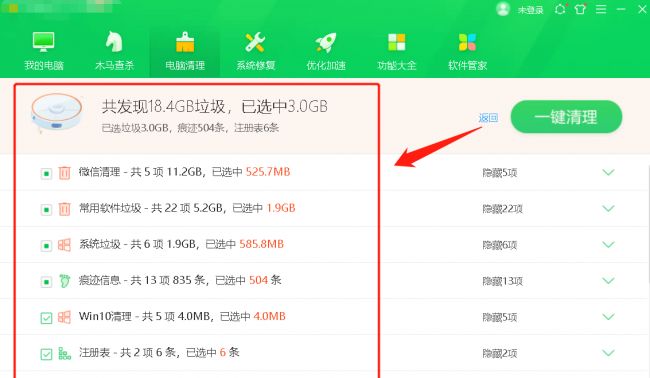Screen dimensions: 650x378
Task: Toggle the 微信清理 checkbox
Action: click(46, 173)
